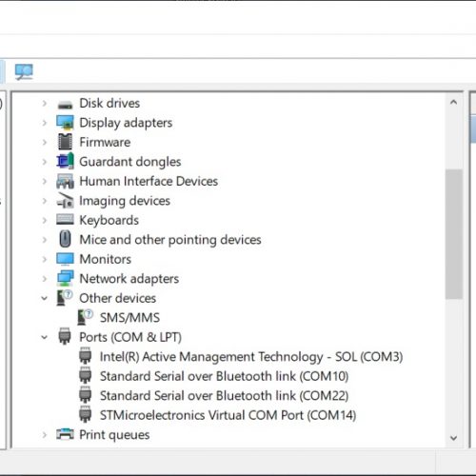Click the Display adapters icon
The height and width of the screenshot is (476, 476).
(65, 123)
